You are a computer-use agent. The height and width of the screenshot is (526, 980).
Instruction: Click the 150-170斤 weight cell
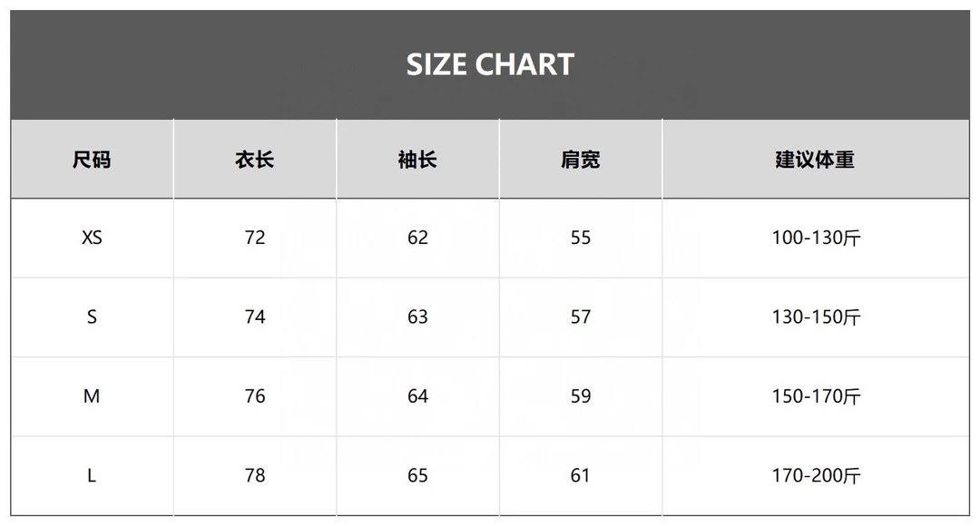(817, 396)
